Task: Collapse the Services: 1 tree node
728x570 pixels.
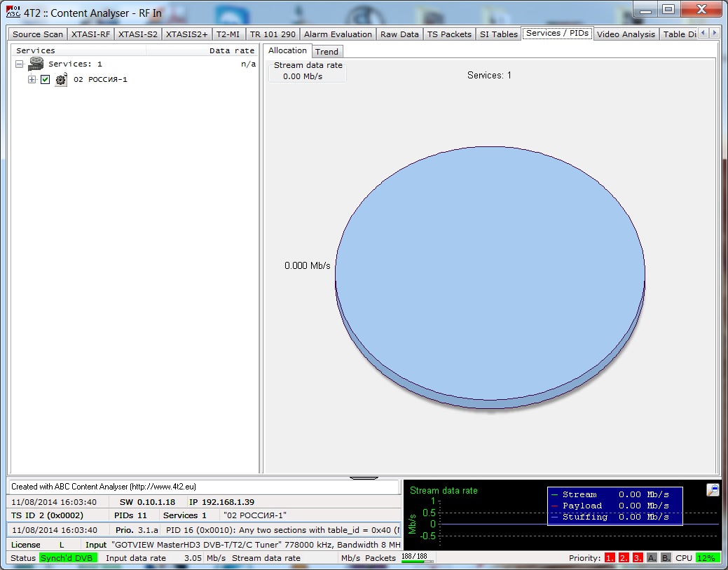Action: coord(20,64)
